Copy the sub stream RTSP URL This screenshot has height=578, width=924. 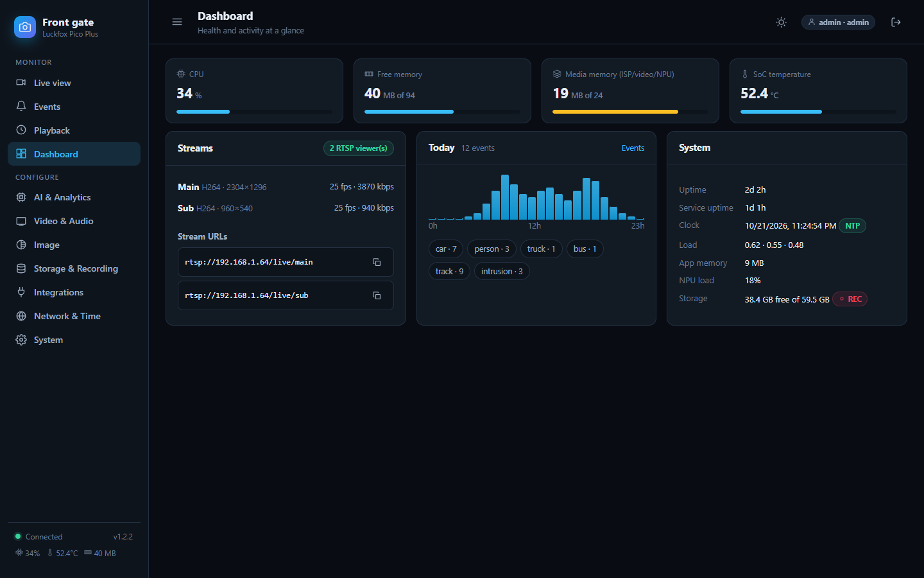point(377,295)
